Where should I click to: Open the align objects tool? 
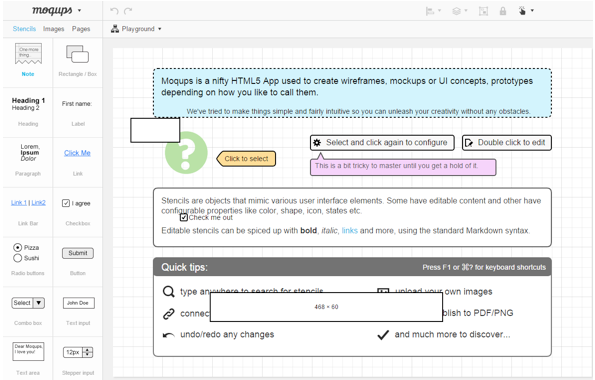pos(433,11)
